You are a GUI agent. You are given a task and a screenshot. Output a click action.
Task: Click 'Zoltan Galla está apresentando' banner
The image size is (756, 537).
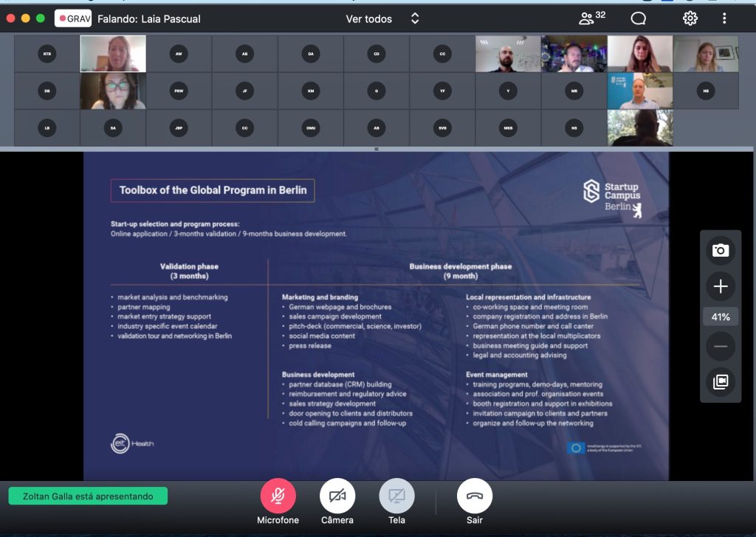pos(88,496)
